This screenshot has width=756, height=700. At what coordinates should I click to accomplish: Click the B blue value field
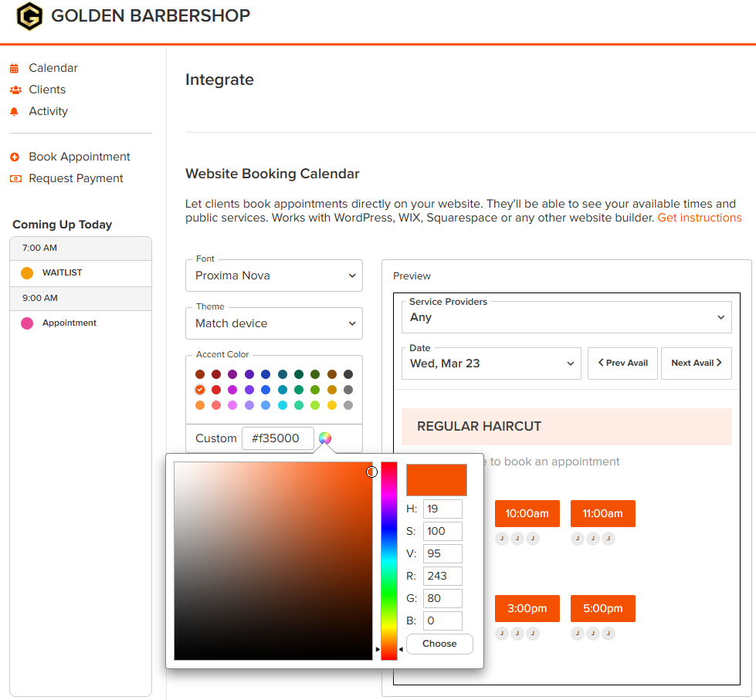click(x=442, y=621)
